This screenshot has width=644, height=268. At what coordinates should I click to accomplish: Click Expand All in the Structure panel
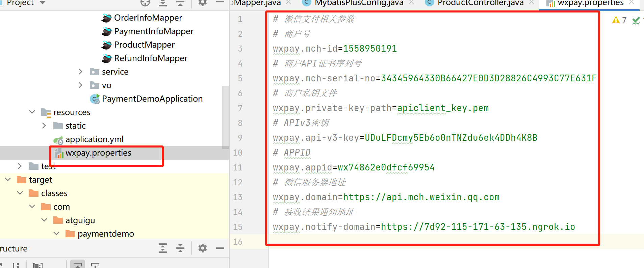(x=163, y=248)
